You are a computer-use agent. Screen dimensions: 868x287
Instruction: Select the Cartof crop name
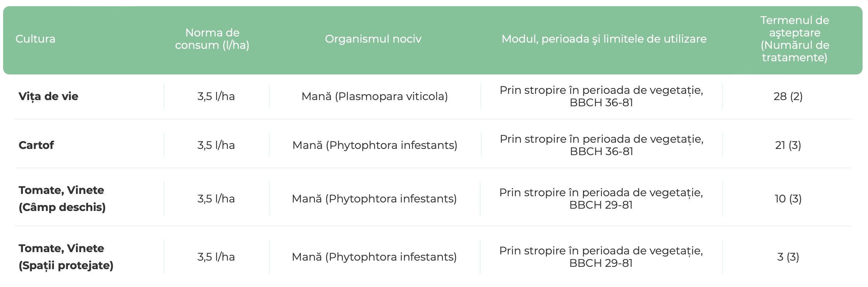point(36,145)
